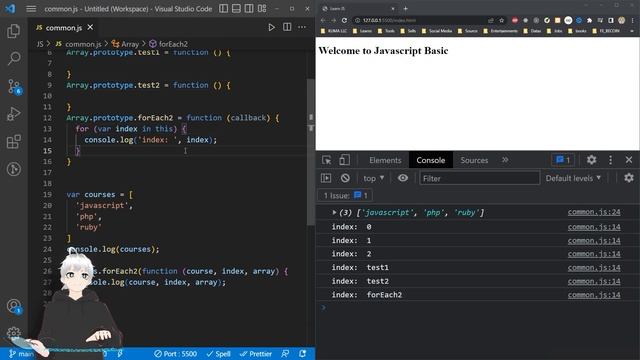
Task: Open the Search view in activity bar
Action: (13, 59)
